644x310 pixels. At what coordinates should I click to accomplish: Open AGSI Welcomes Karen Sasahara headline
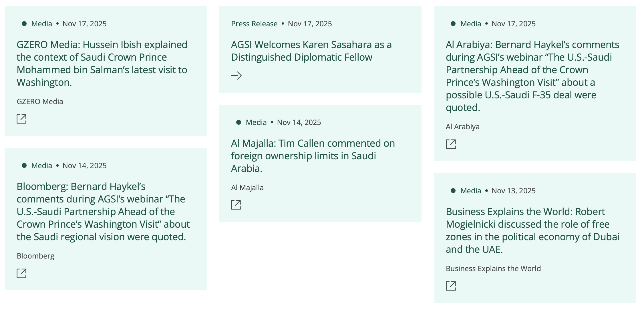pyautogui.click(x=311, y=51)
